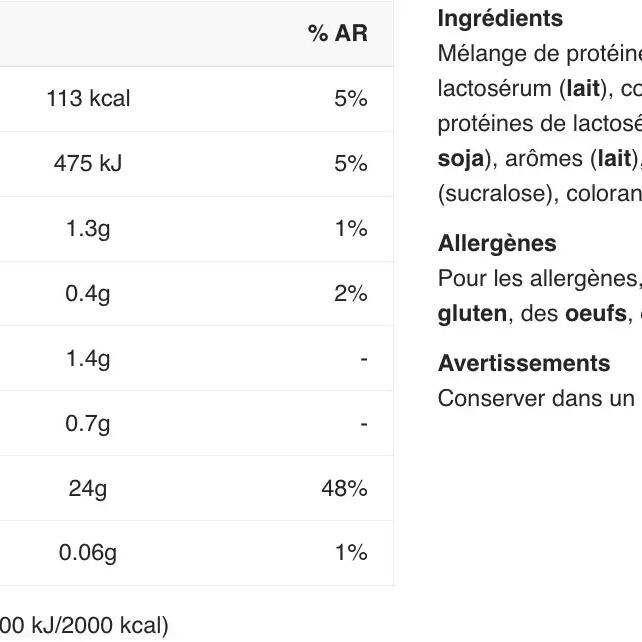This screenshot has height=642, width=642.
Task: Click the bold word soja
Action: coord(460,158)
